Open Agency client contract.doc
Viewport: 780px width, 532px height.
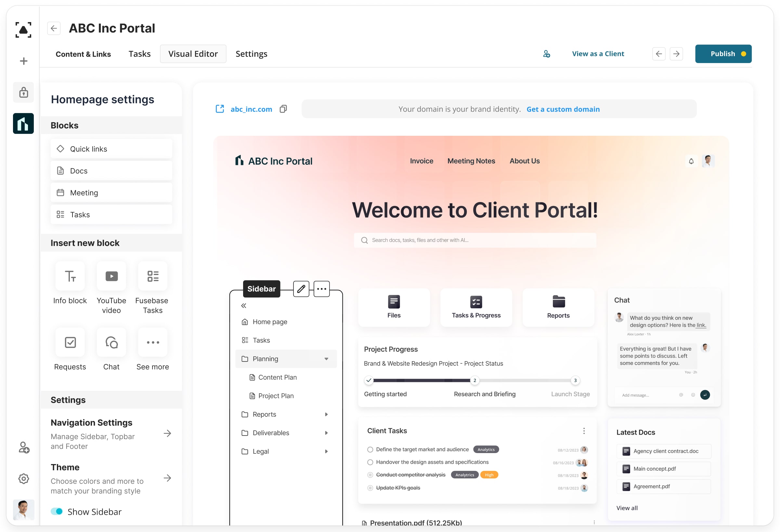tap(664, 451)
